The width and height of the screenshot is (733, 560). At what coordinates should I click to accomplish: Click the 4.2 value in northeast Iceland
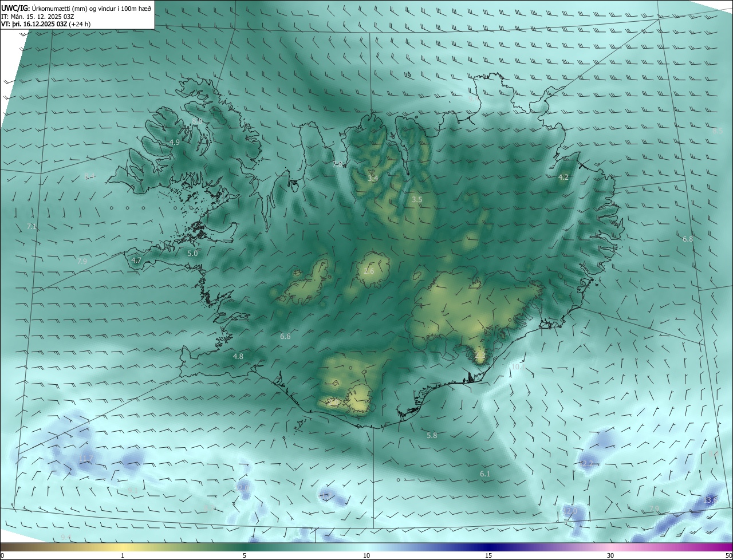563,178
